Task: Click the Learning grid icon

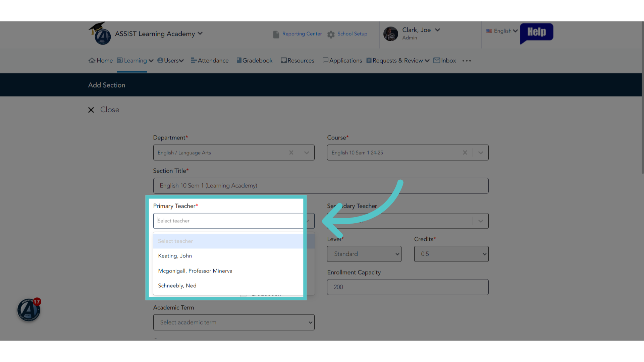Action: pos(120,60)
